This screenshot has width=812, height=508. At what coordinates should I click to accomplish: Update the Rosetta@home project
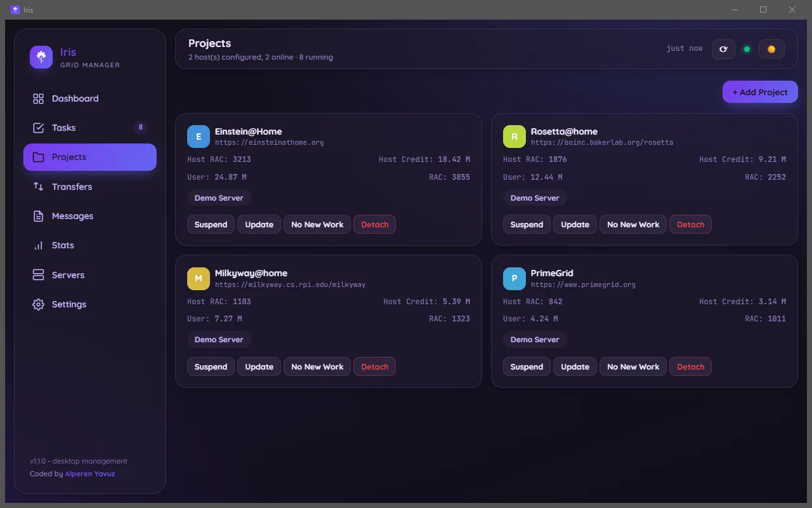tap(575, 224)
